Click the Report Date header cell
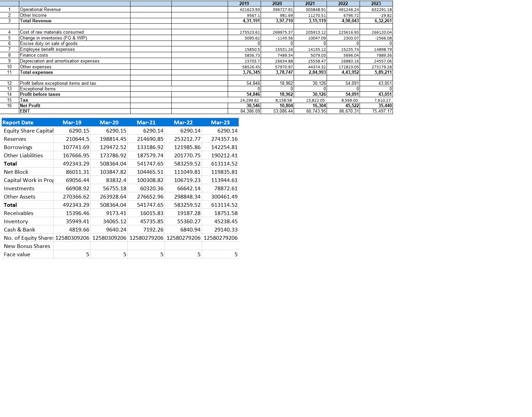 pos(18,122)
